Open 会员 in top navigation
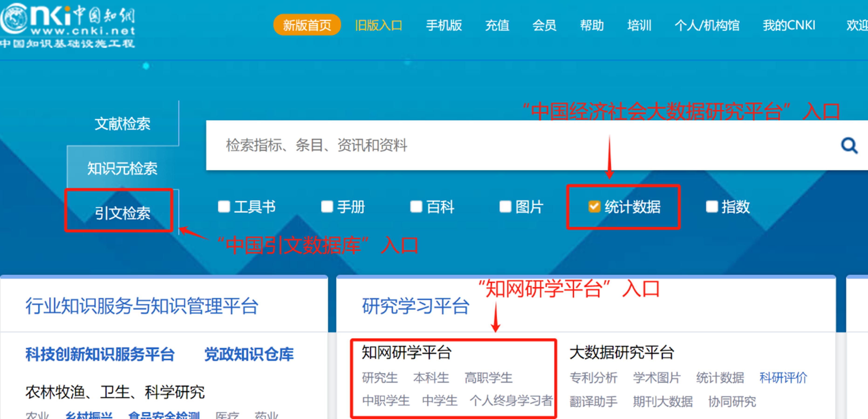Screen dimensions: 868x419 point(544,25)
